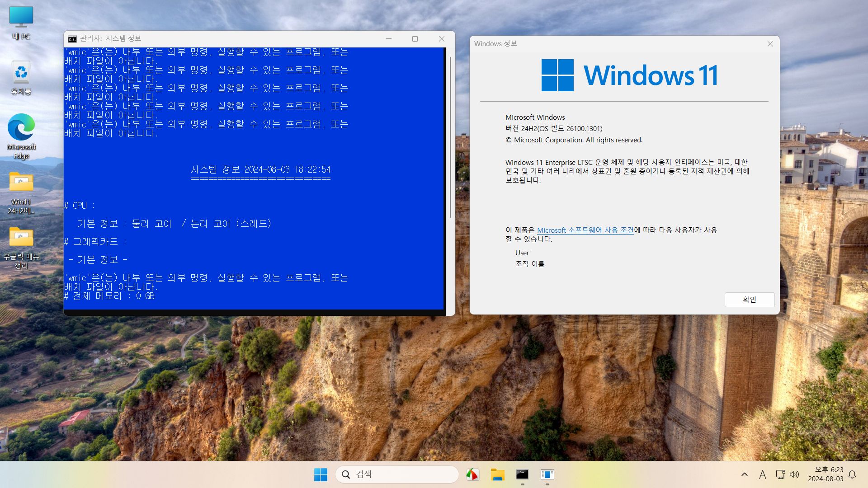
Task: Open the colorful app icon next to the search box
Action: pyautogui.click(x=472, y=474)
